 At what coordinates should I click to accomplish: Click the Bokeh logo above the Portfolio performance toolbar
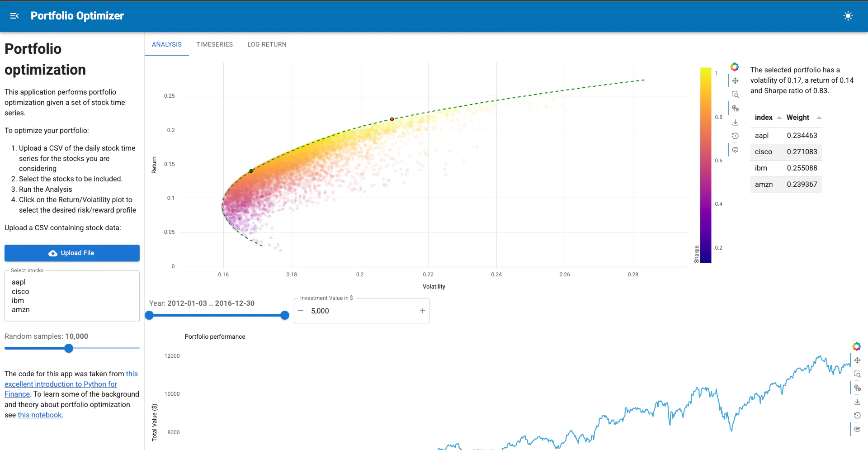point(857,346)
